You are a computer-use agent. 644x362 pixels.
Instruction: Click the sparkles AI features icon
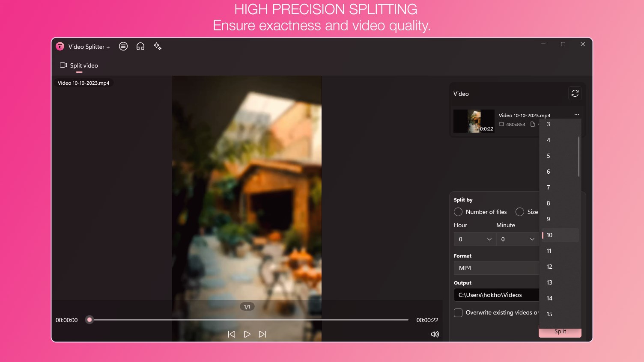pos(158,46)
